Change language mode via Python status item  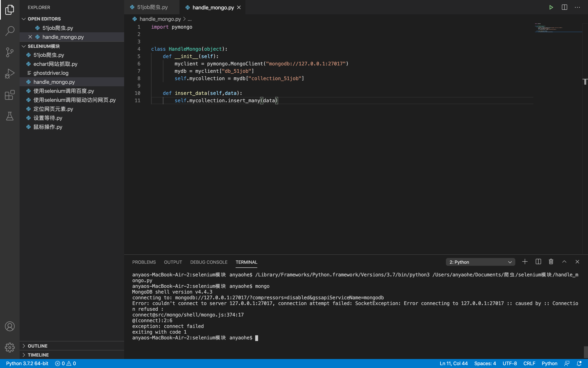[x=549, y=363]
